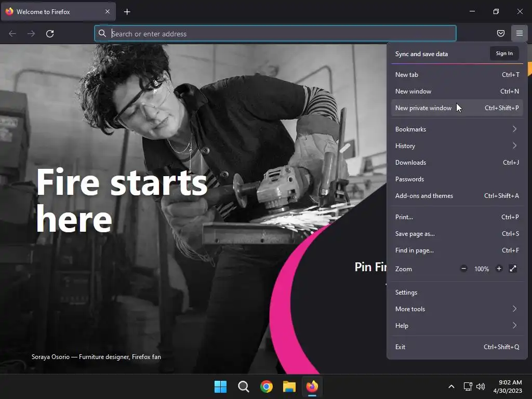The height and width of the screenshot is (399, 532).
Task: Go forward one page arrow
Action: (x=31, y=34)
